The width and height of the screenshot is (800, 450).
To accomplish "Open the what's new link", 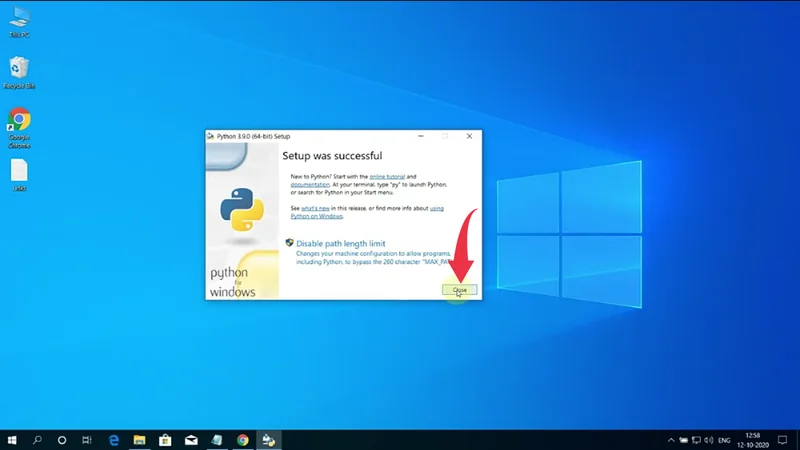I will (x=316, y=207).
